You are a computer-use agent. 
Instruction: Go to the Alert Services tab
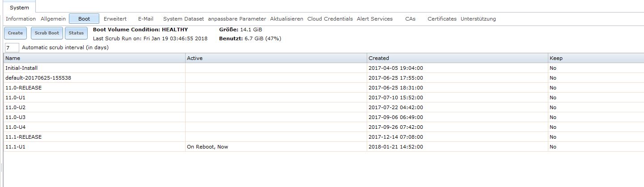tap(375, 19)
